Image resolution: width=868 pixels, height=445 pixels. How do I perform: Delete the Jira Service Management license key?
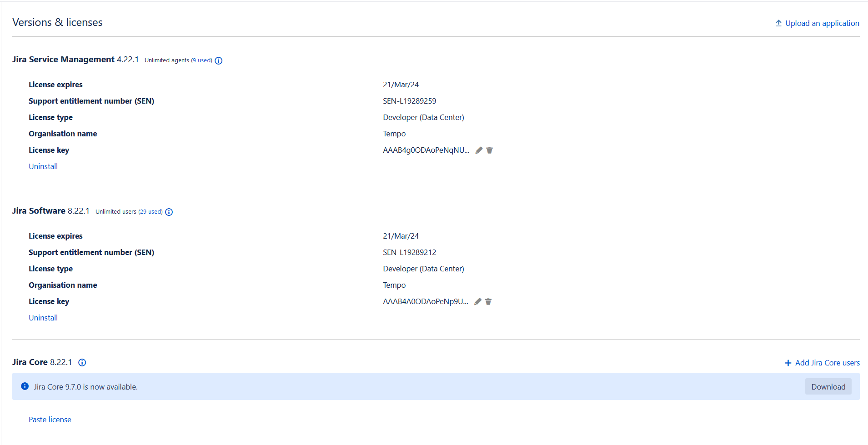pos(490,150)
